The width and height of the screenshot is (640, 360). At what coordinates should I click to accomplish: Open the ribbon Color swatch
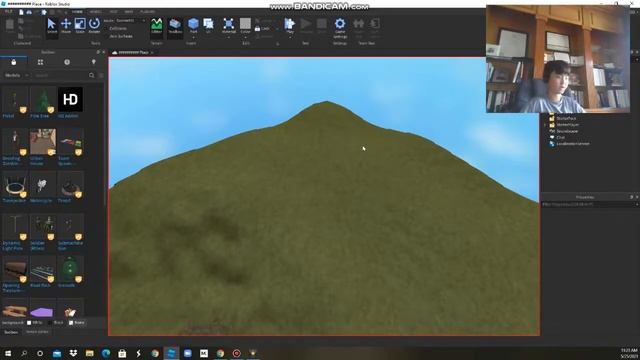pos(245,24)
